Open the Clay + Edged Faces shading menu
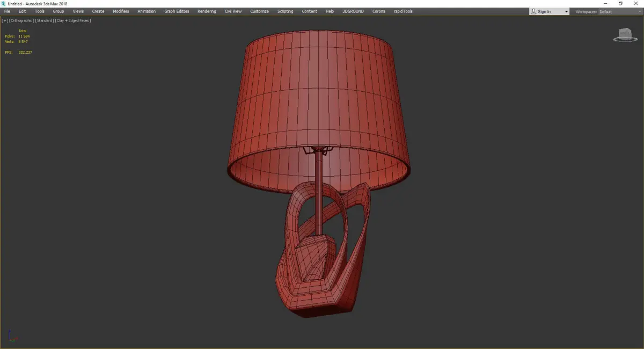Image resolution: width=644 pixels, height=349 pixels. coord(73,20)
